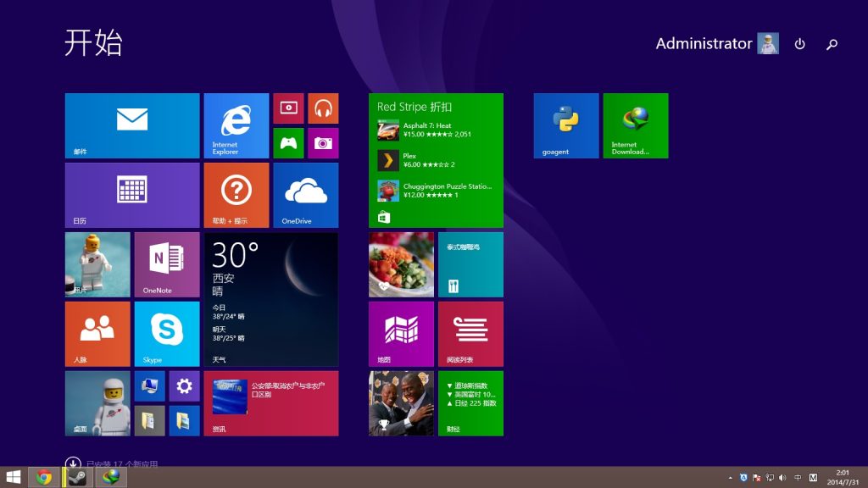This screenshot has width=868, height=488.
Task: Open the Action Center flag icon
Action: tap(757, 478)
